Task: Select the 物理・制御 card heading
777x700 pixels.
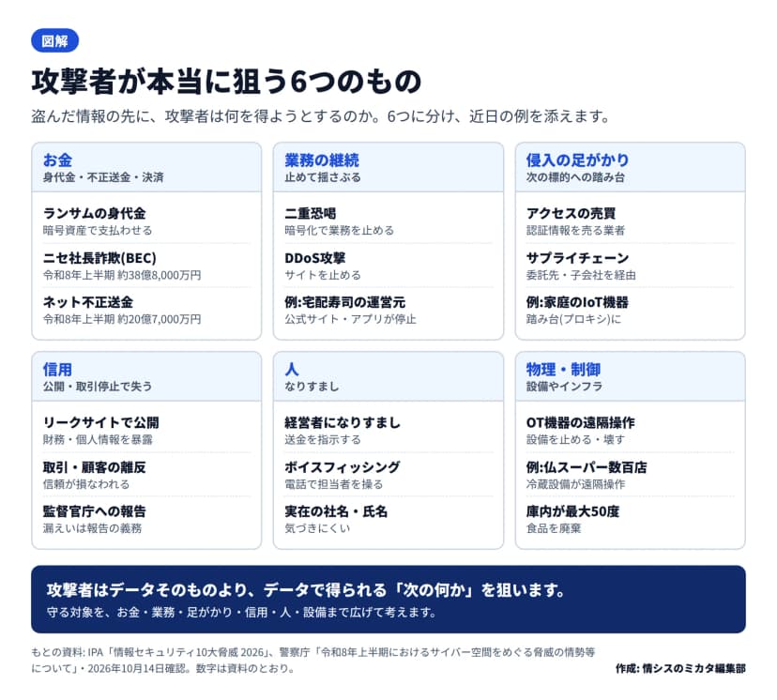Action: click(x=563, y=370)
